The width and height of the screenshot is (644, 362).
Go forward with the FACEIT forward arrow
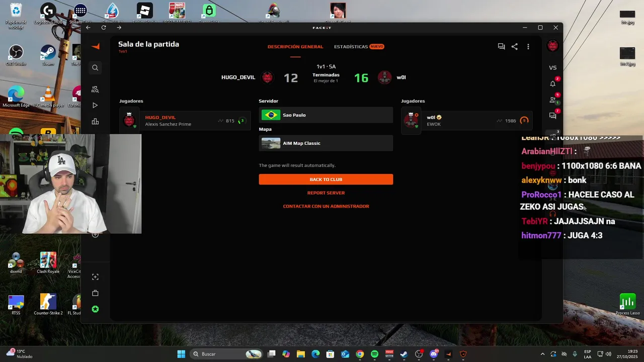[119, 28]
